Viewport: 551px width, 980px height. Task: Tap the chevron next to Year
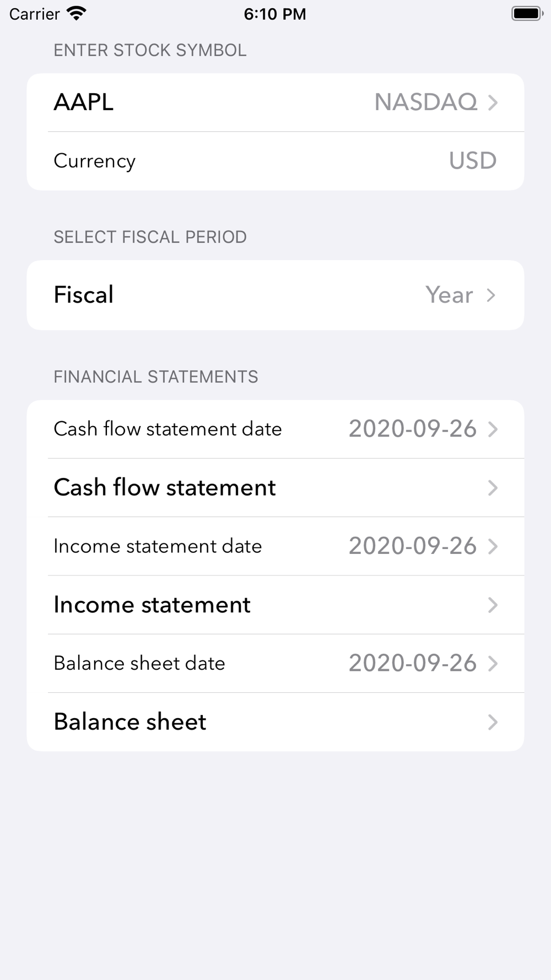(491, 295)
